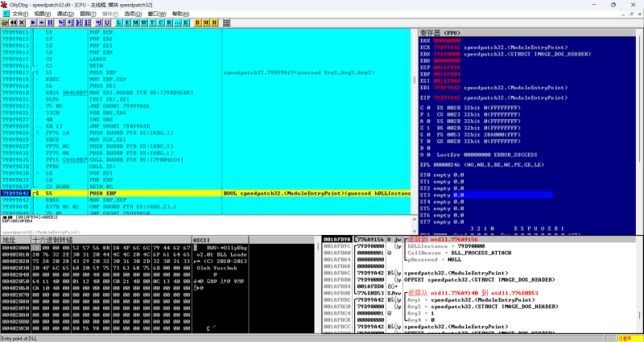
Task: Click the CPU window icon in menu bar
Action: pos(6,14)
